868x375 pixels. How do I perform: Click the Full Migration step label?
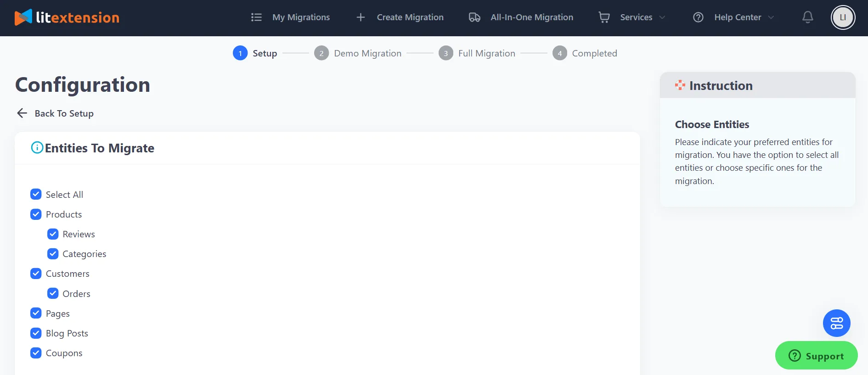click(x=487, y=53)
